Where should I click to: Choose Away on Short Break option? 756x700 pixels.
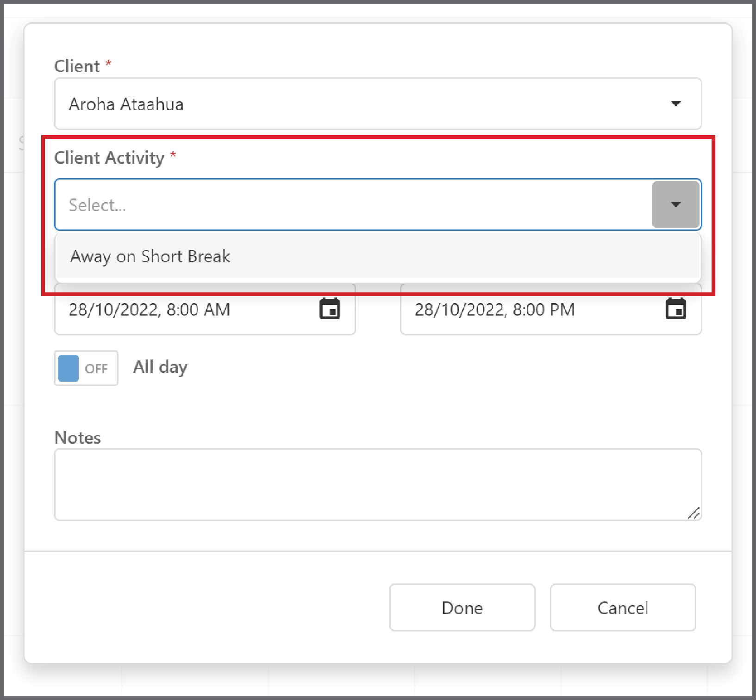[378, 256]
